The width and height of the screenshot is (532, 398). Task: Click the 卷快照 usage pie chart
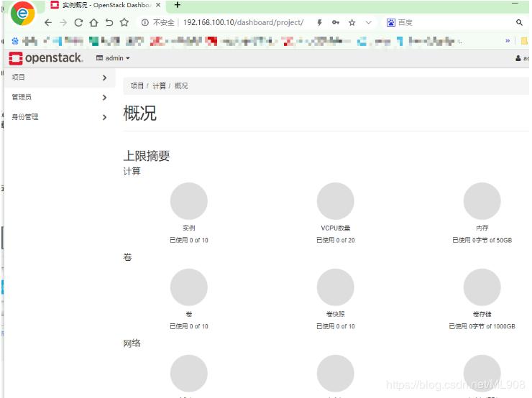tap(335, 287)
